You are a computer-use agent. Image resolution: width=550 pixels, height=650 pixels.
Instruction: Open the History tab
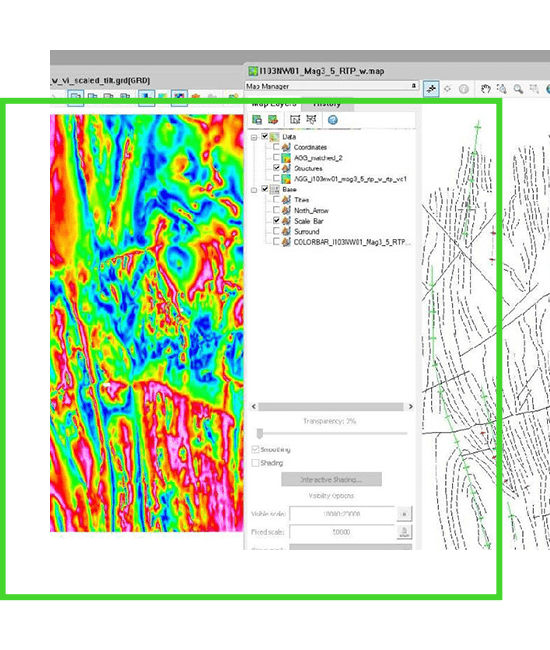point(327,104)
